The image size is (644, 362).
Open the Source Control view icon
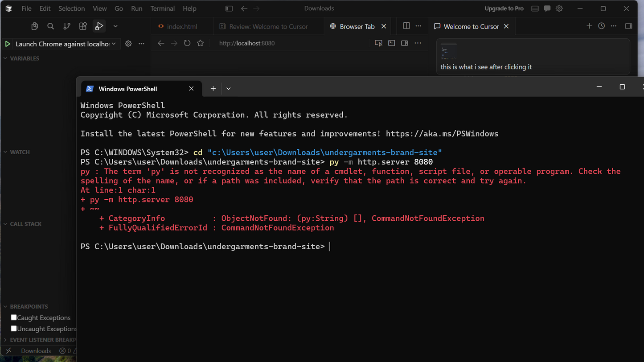pos(67,26)
